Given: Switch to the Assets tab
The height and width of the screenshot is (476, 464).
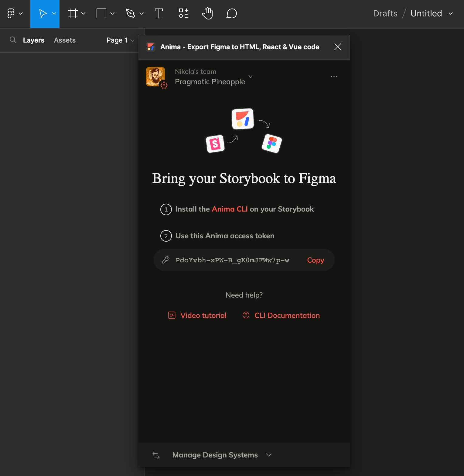Looking at the screenshot, I should (65, 40).
